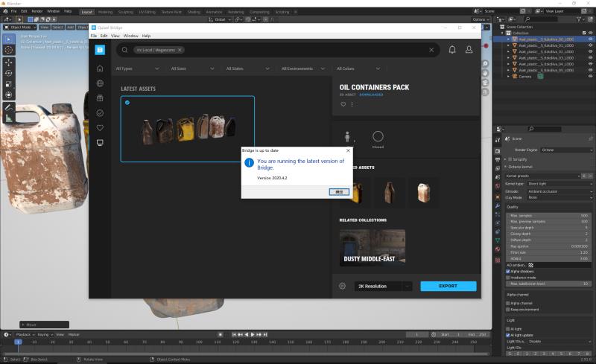Screen dimensions: 596x364
Task: Open the Bridge View menu
Action: click(115, 36)
